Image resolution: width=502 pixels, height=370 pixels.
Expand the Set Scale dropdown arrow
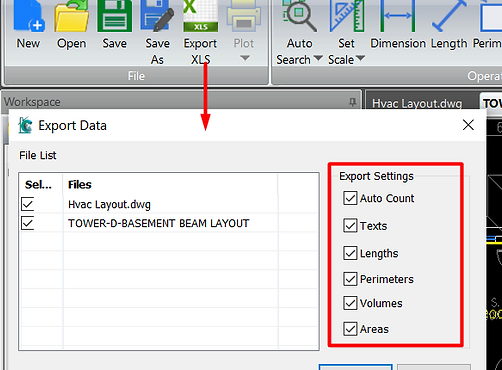(x=360, y=58)
